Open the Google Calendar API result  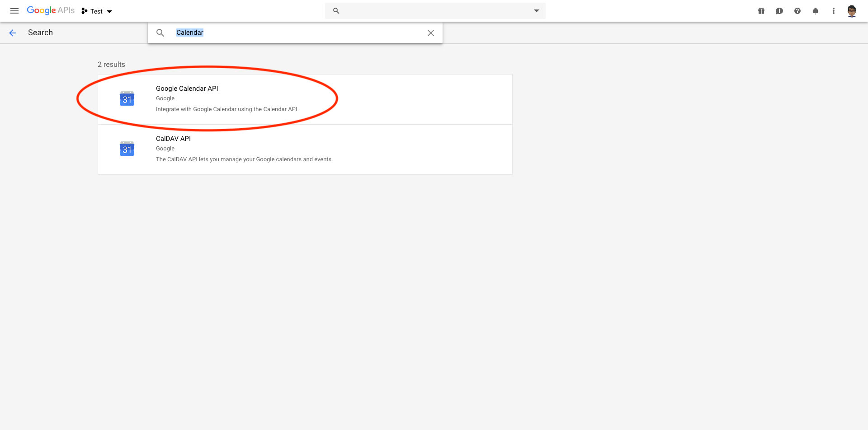pos(187,89)
